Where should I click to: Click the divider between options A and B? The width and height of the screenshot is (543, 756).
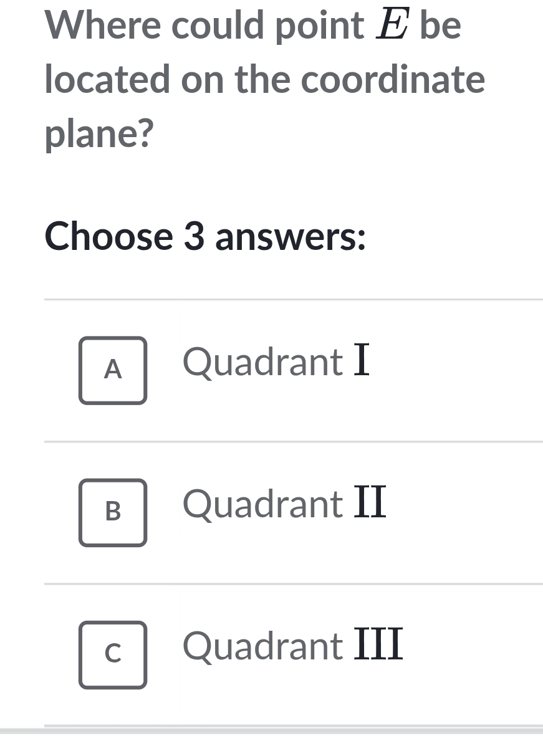pyautogui.click(x=293, y=442)
